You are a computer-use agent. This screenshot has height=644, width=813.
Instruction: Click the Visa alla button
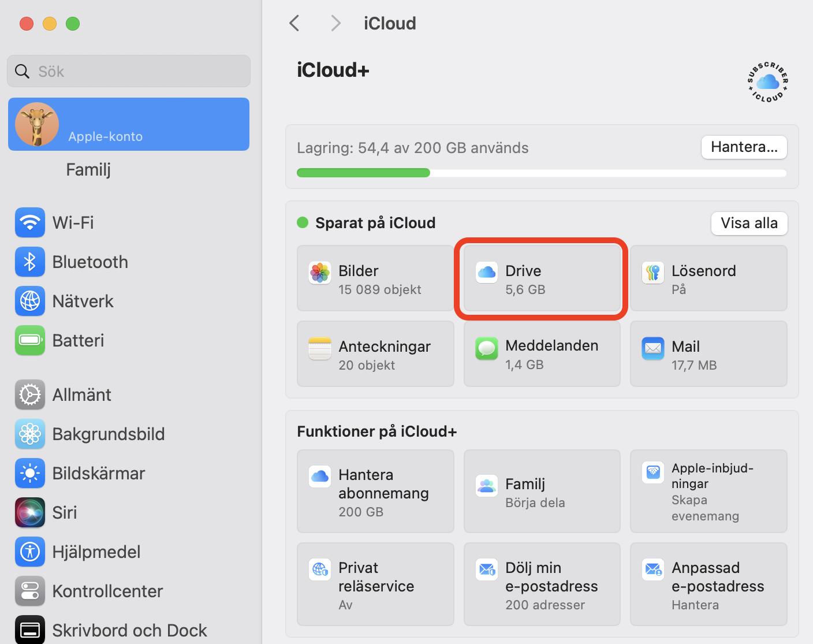[x=749, y=223]
